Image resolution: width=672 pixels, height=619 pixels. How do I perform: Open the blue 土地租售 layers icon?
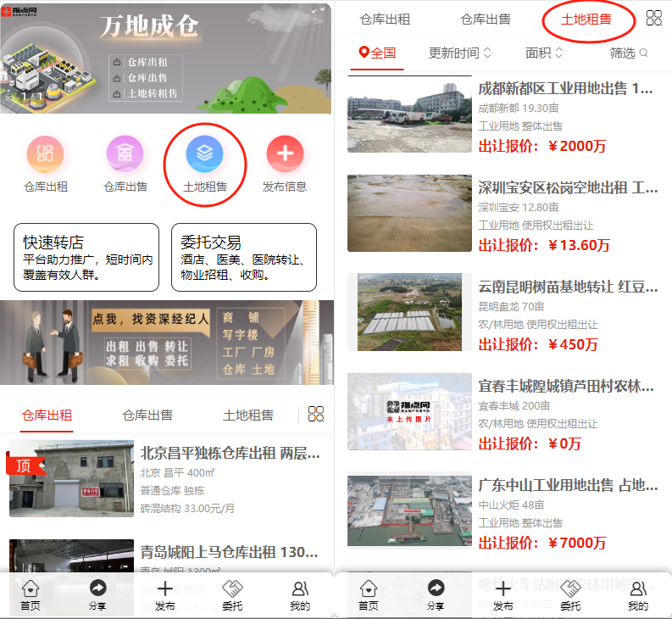click(x=204, y=154)
